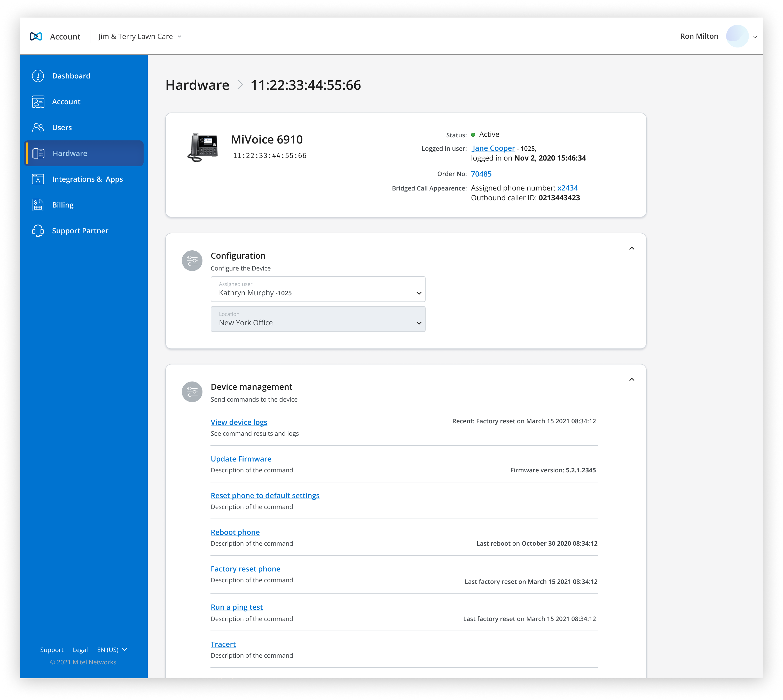Click the MiVoice 6910 phone image

(203, 147)
